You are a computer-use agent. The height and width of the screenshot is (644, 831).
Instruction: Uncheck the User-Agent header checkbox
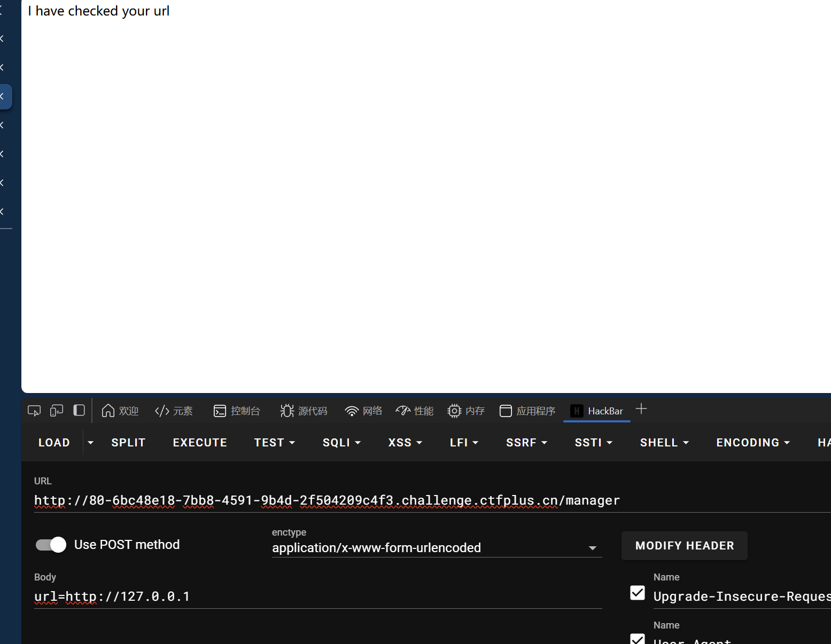(x=638, y=639)
